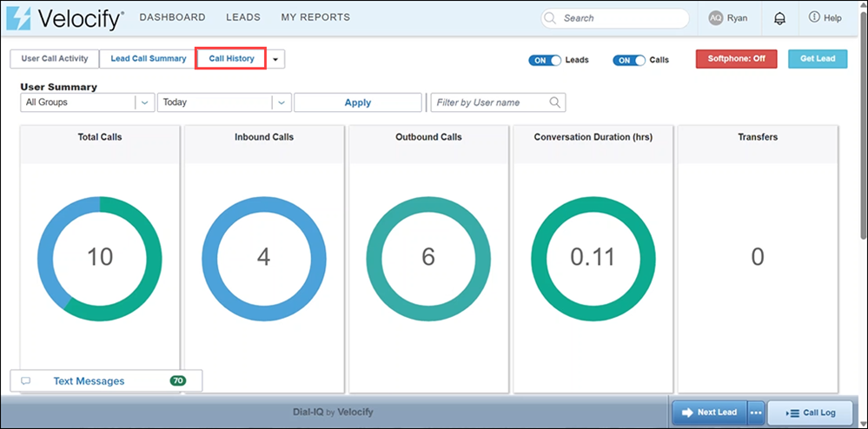Click the Help link
Image resolution: width=868 pixels, height=429 pixels.
tap(832, 18)
